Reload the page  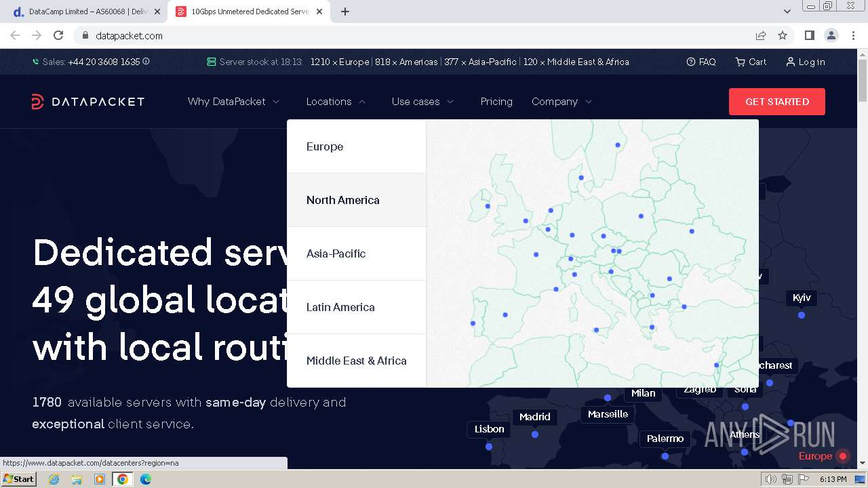(58, 35)
